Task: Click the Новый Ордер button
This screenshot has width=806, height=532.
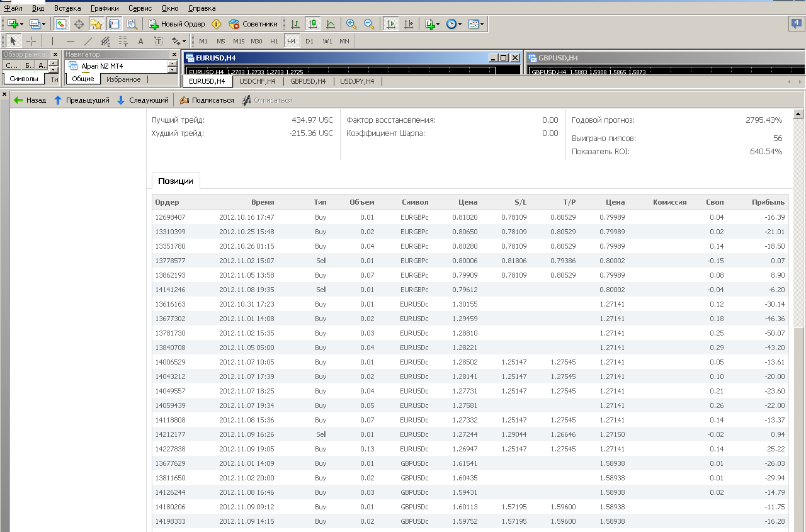Action: (177, 24)
